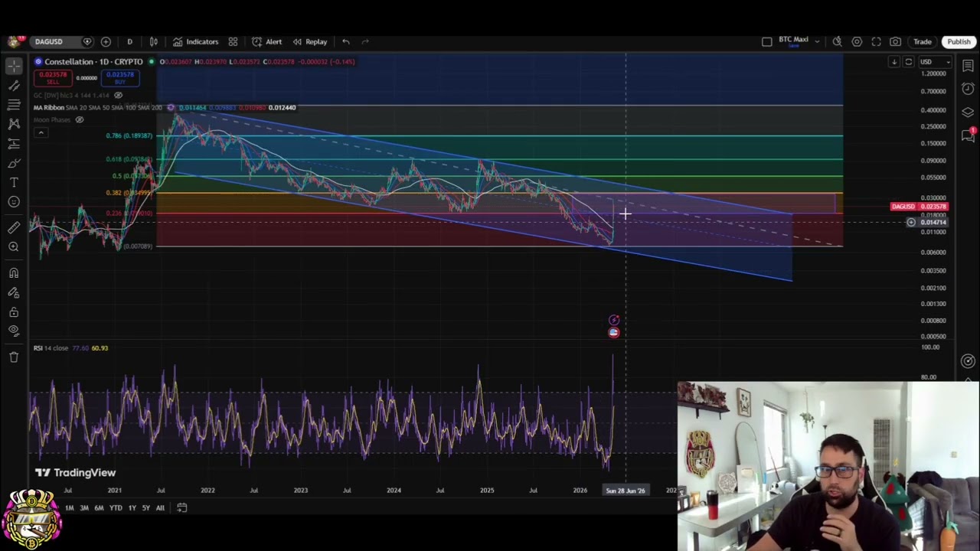The image size is (980, 551).
Task: Click the plus icon on price axis
Action: pyautogui.click(x=910, y=223)
